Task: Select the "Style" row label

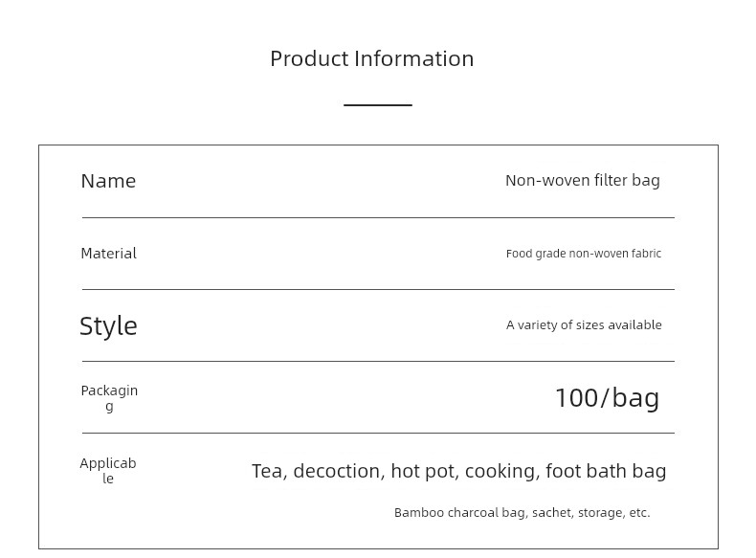Action: coord(108,325)
